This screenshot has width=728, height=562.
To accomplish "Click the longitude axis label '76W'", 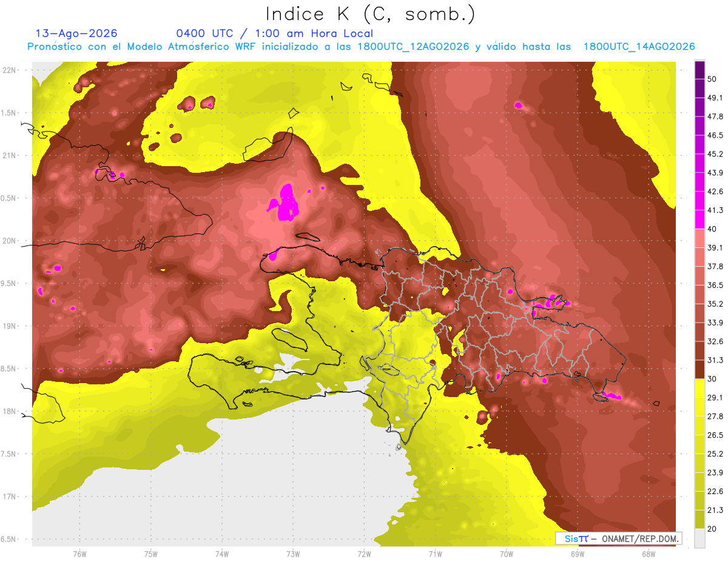I will coord(79,553).
